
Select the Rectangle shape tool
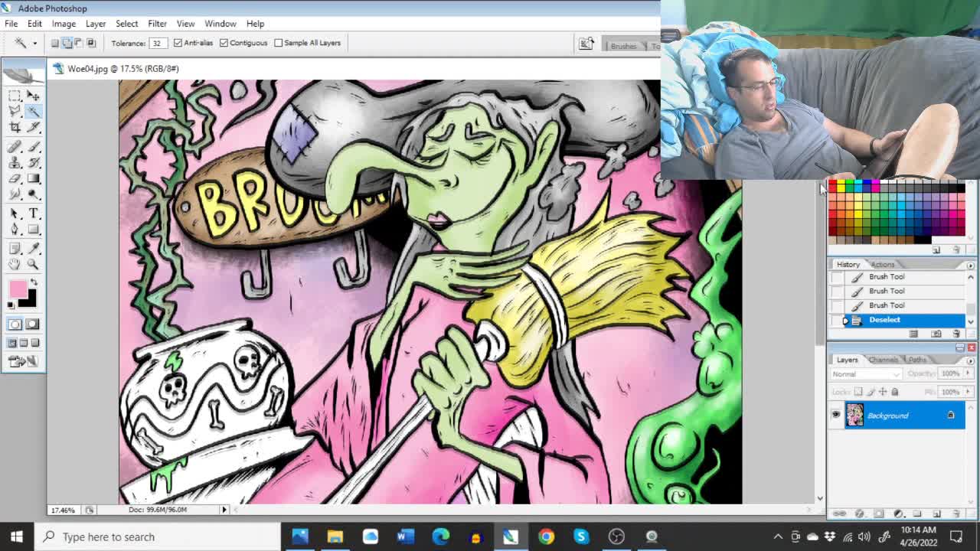coord(33,230)
